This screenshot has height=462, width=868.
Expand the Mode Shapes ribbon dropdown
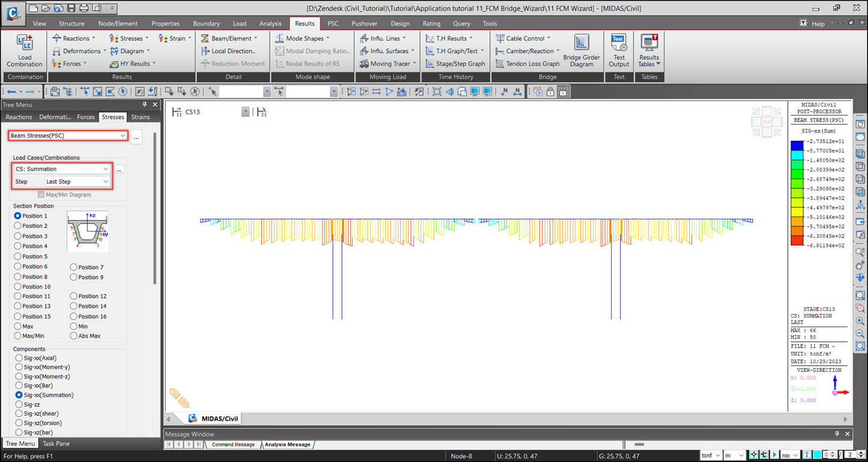pyautogui.click(x=328, y=38)
